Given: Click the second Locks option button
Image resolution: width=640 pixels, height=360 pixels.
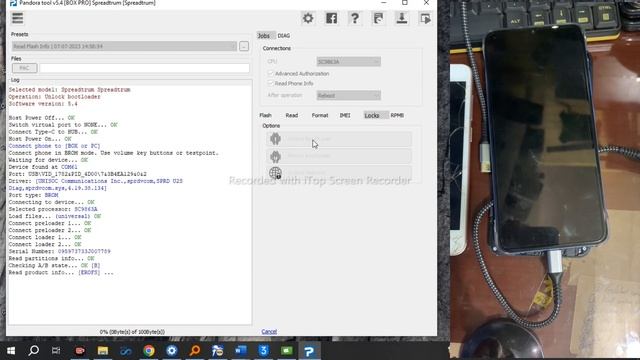Looking at the screenshot, I should click(x=339, y=156).
